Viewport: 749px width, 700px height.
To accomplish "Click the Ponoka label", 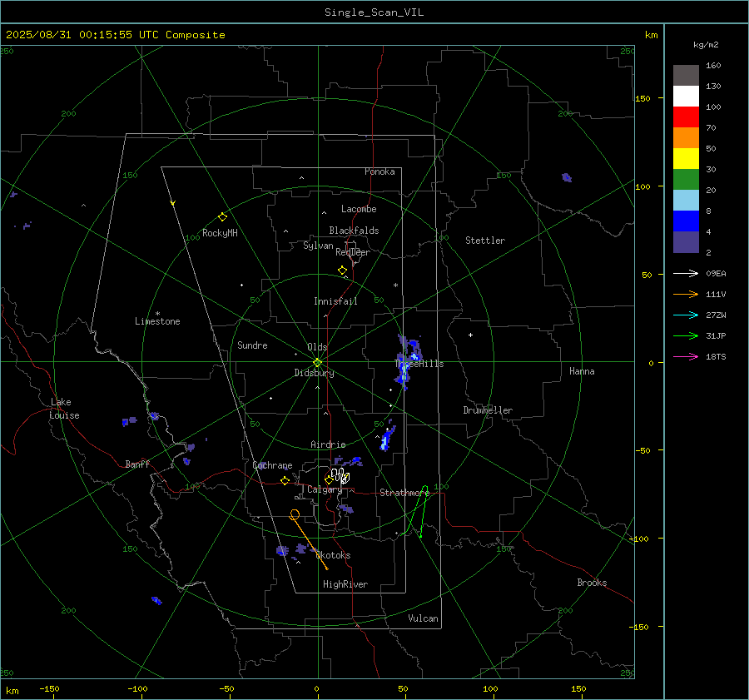I will tap(379, 171).
